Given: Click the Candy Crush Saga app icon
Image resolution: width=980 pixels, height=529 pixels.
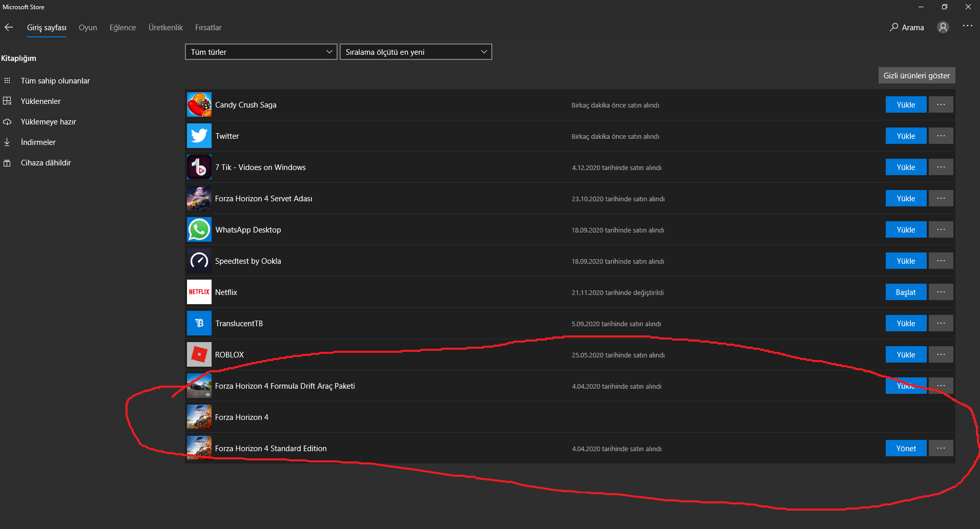Looking at the screenshot, I should pos(199,105).
